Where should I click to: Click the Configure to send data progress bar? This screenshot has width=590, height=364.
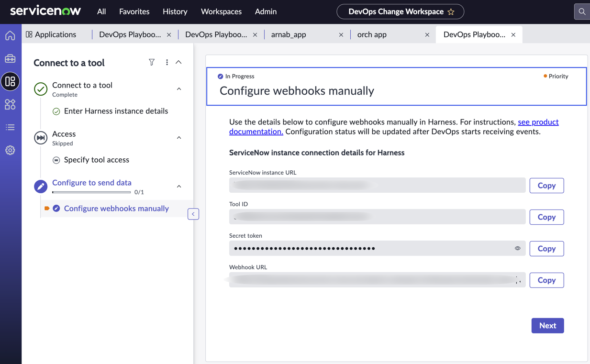click(91, 192)
